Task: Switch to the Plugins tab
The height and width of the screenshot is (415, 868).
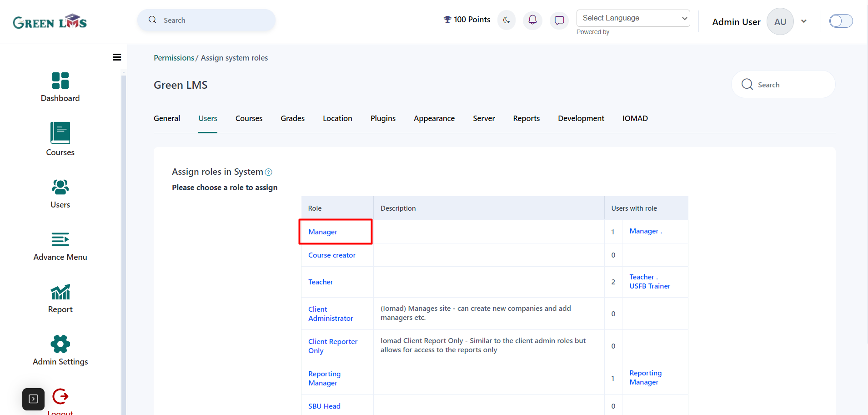Action: coord(383,118)
